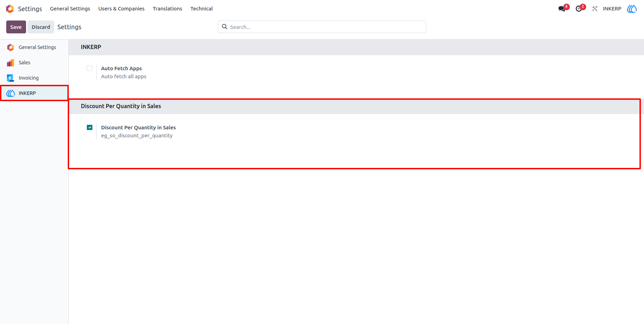Image resolution: width=644 pixels, height=324 pixels.
Task: Open the General Settings top menu
Action: [70, 9]
